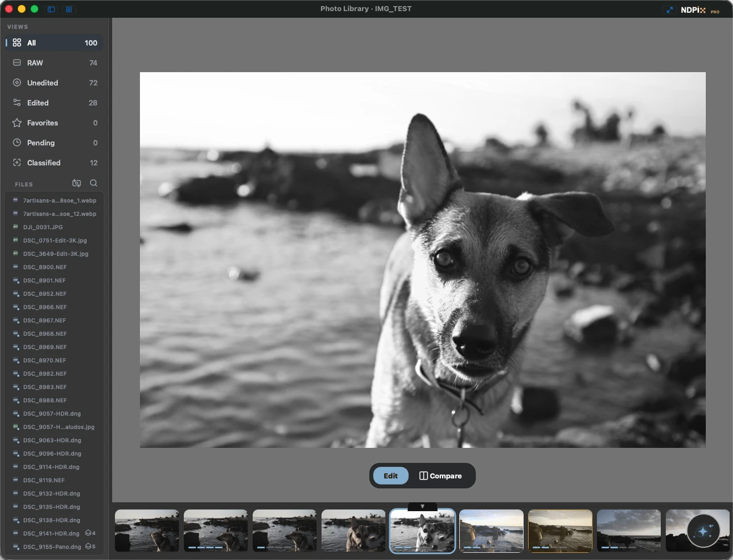Select file DSC_9119.NEF
This screenshot has width=733, height=560.
click(54, 480)
